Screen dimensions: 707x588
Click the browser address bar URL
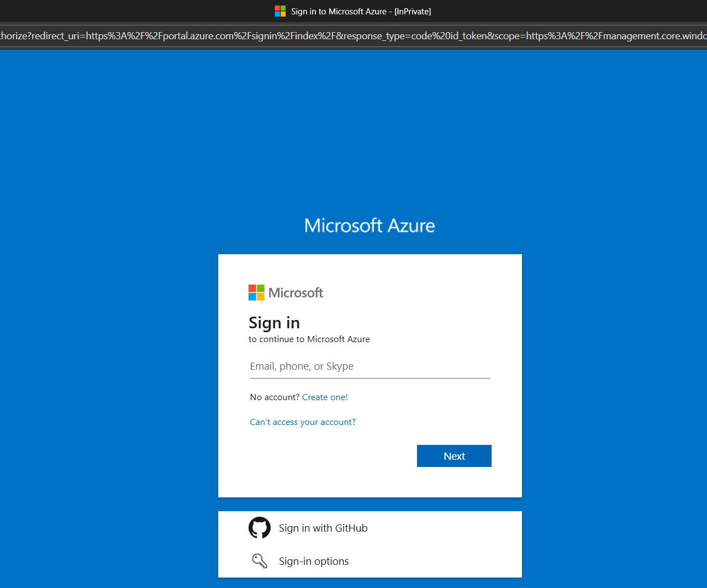pos(353,36)
